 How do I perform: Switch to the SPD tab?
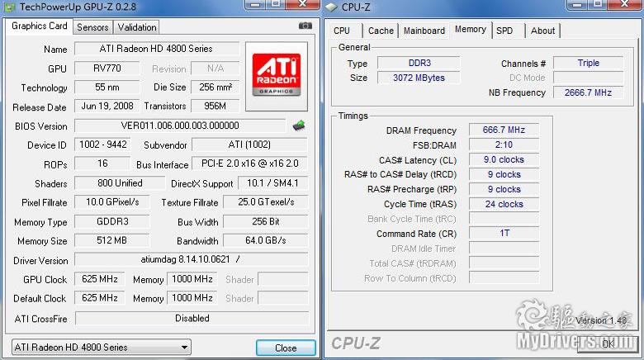click(504, 31)
